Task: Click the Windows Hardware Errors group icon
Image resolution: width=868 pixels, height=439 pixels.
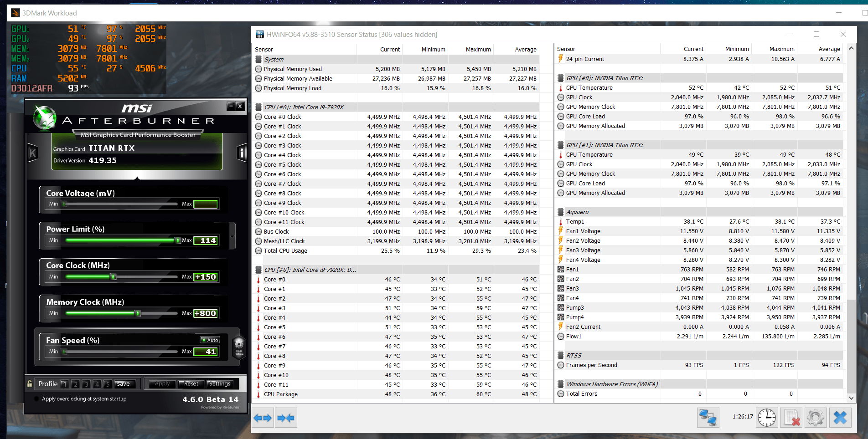Action: [561, 384]
